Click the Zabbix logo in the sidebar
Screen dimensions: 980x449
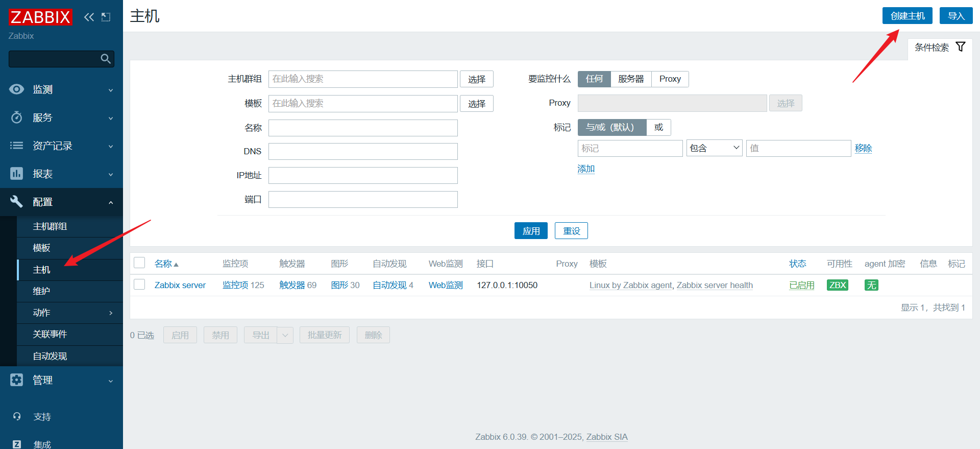click(40, 17)
